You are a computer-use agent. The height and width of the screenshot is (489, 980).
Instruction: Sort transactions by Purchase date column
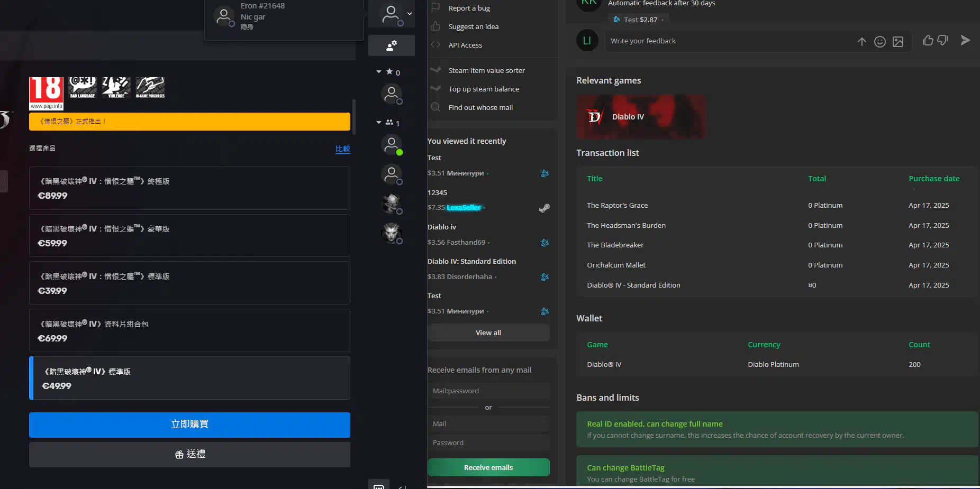pyautogui.click(x=934, y=179)
